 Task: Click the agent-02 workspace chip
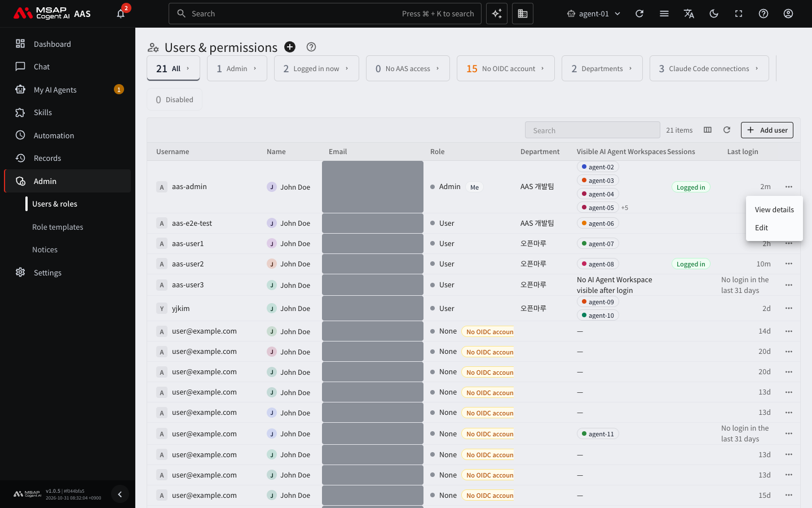pos(598,167)
